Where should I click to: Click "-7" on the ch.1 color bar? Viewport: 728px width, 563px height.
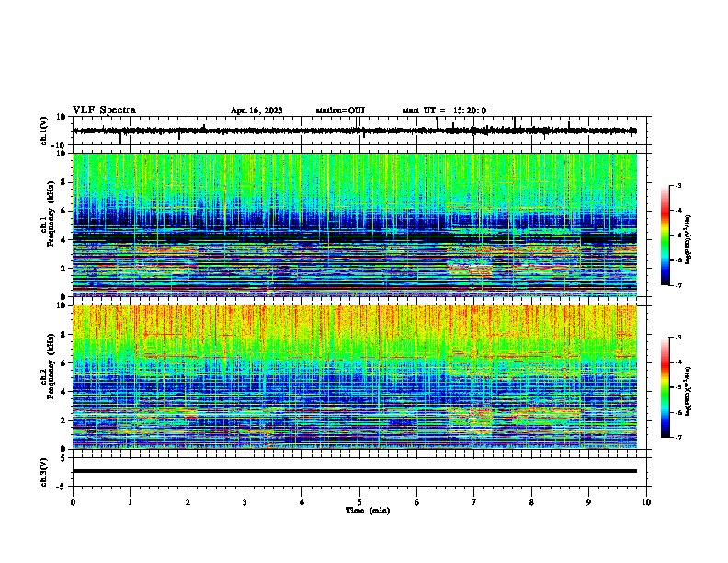(x=677, y=285)
